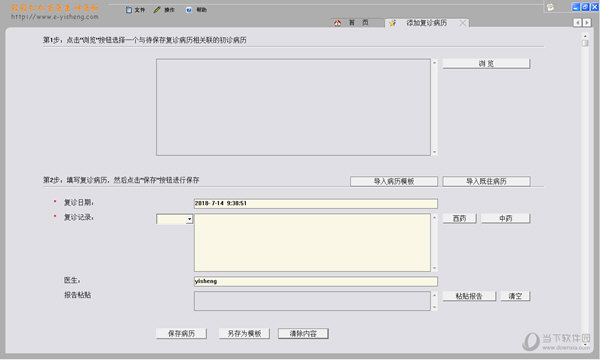Select the 添加复诊病历 tab
The image size is (600, 360).
click(x=426, y=23)
